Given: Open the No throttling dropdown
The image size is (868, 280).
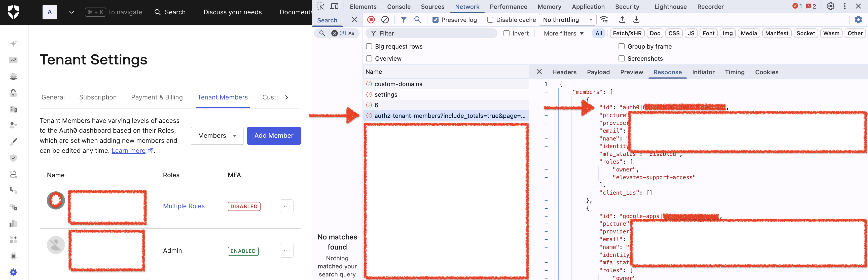Looking at the screenshot, I should tap(567, 20).
